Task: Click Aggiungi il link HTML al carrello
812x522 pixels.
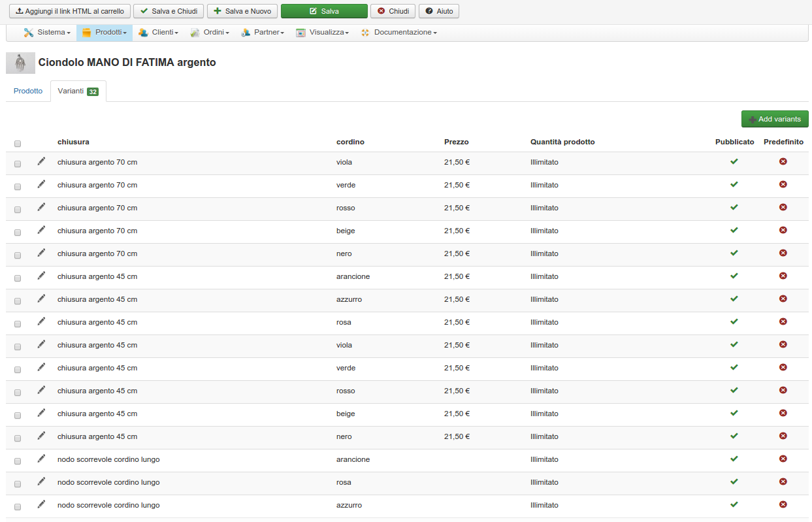Action: [69, 11]
